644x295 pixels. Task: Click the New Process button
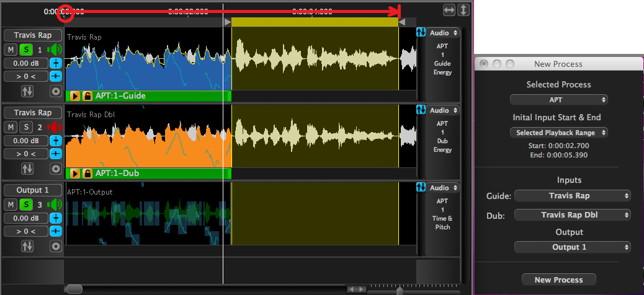pyautogui.click(x=558, y=280)
